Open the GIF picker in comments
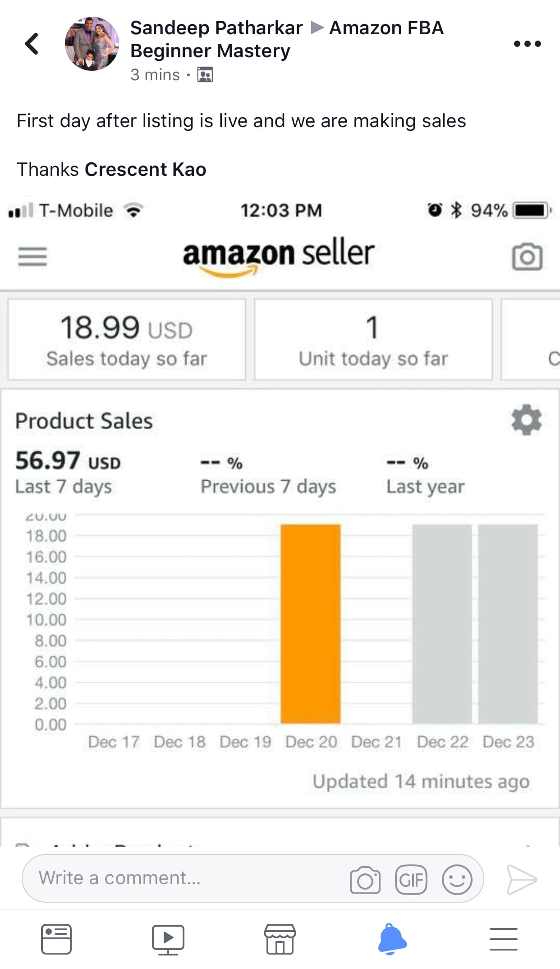 coord(411,879)
